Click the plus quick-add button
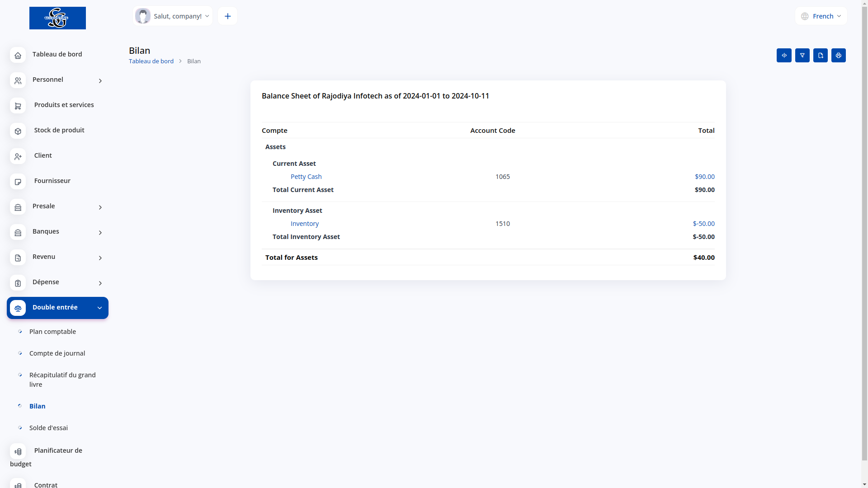Image resolution: width=868 pixels, height=488 pixels. (x=227, y=16)
